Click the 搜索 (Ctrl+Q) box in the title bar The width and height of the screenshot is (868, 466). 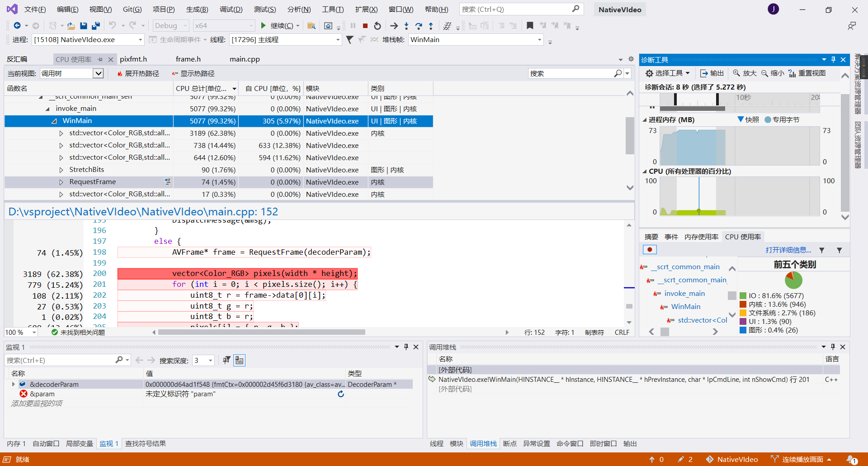521,9
